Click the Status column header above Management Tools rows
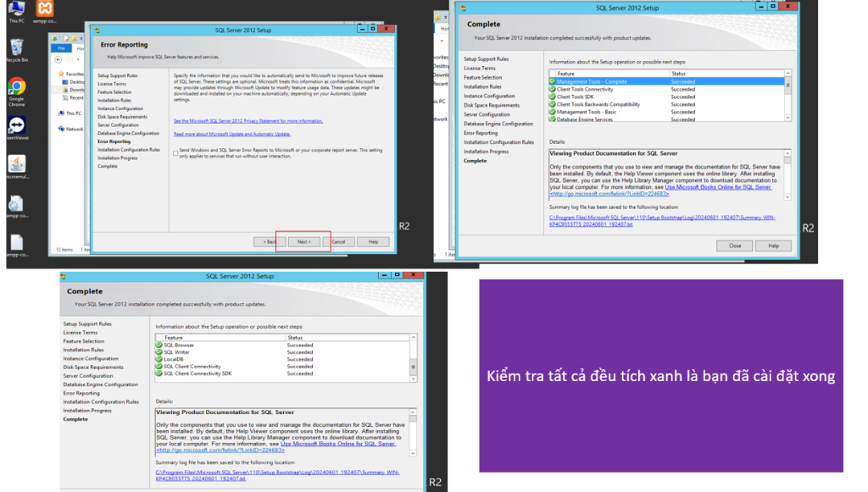Viewport: 868px width, 492px height. click(726, 74)
